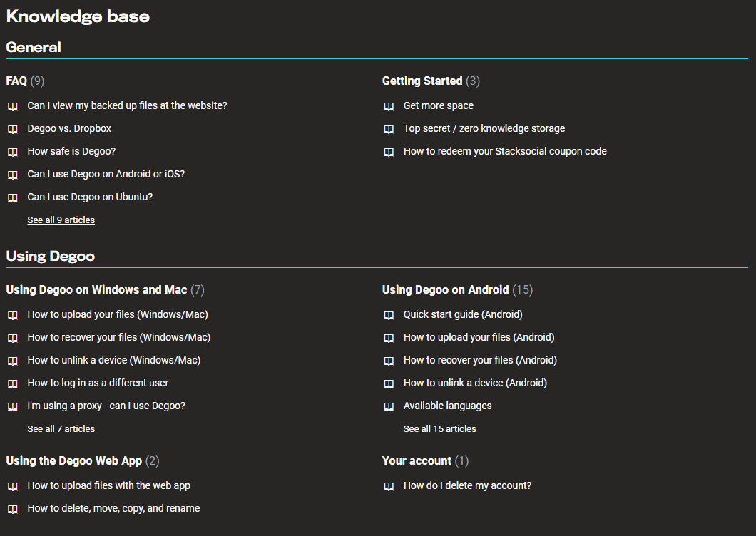This screenshot has height=536, width=756.
Task: Click book icon beside 'Get more space'
Action: 389,106
